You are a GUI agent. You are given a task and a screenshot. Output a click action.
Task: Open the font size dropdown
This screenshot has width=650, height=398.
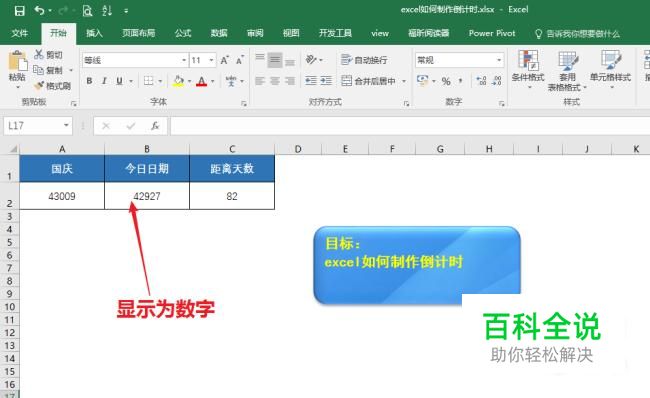coord(211,61)
